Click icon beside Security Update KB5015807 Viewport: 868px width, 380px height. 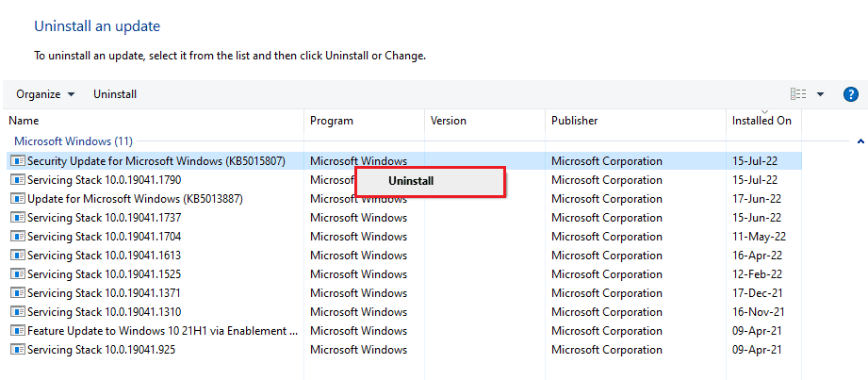18,161
